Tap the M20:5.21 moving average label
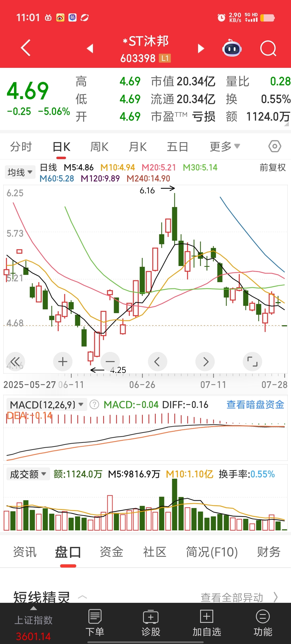The width and height of the screenshot is (291, 644). pyautogui.click(x=159, y=167)
